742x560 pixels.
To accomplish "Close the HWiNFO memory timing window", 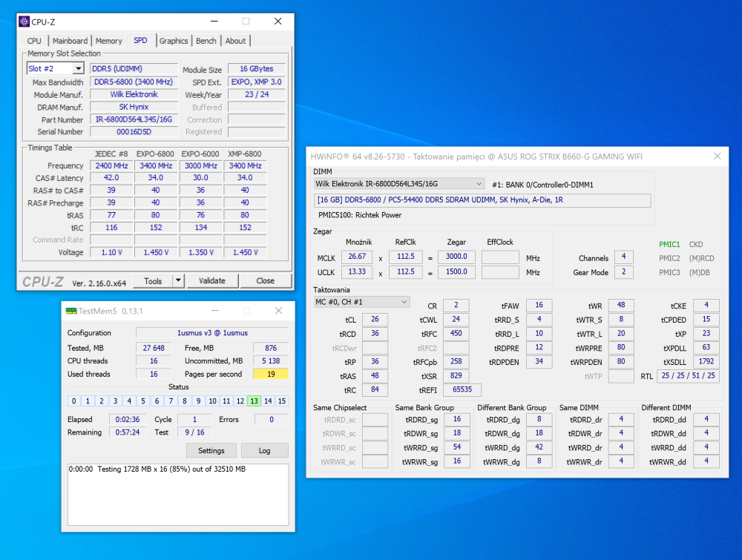I will tap(717, 157).
